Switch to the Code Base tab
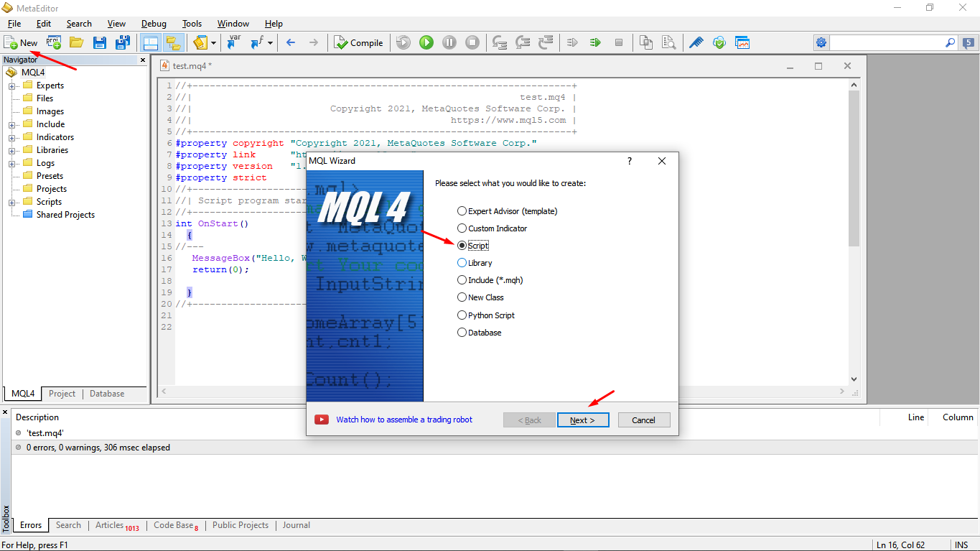 pos(174,526)
